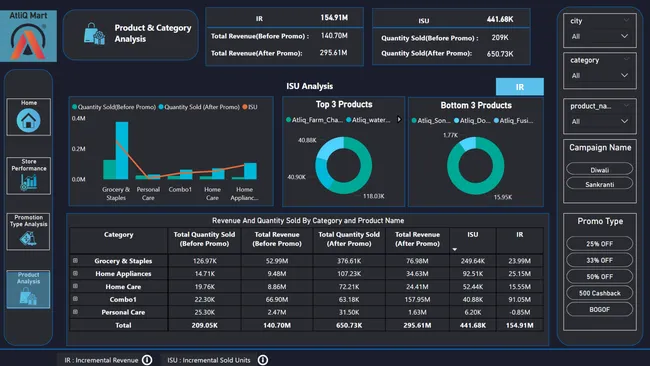Image resolution: width=650 pixels, height=366 pixels.
Task: Open the Product Analysis bag icon
Action: pos(28,296)
